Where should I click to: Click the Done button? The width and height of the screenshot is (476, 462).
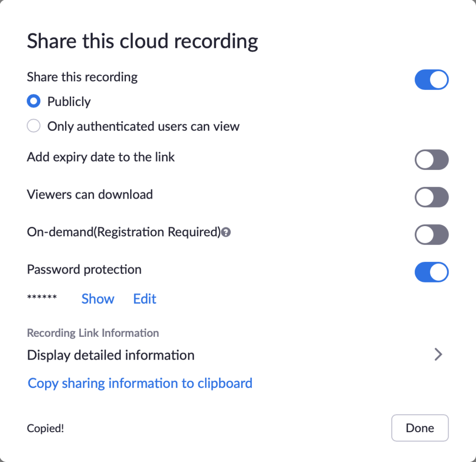pyautogui.click(x=420, y=428)
